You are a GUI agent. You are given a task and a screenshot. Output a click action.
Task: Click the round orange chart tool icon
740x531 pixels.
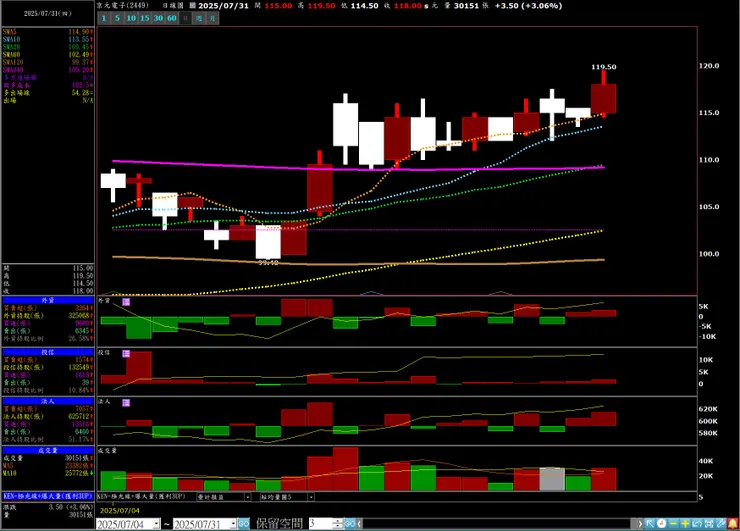[x=662, y=523]
